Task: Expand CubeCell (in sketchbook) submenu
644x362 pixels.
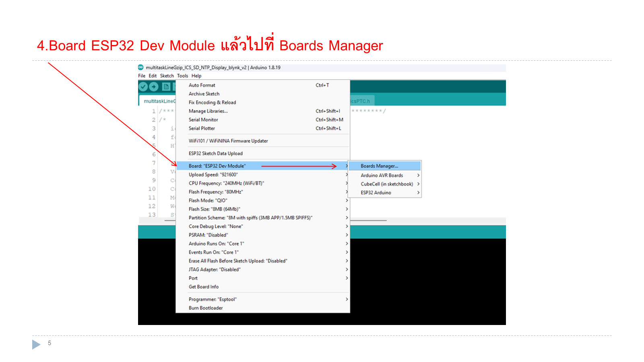Action: (x=384, y=184)
